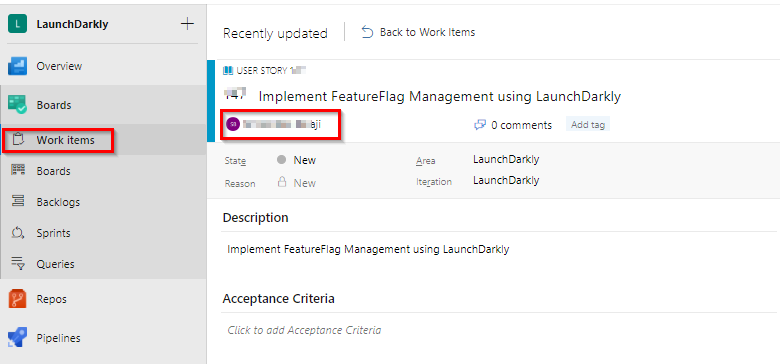Click the Recently updated heading
Viewport: 780px width, 364px height.
(275, 33)
